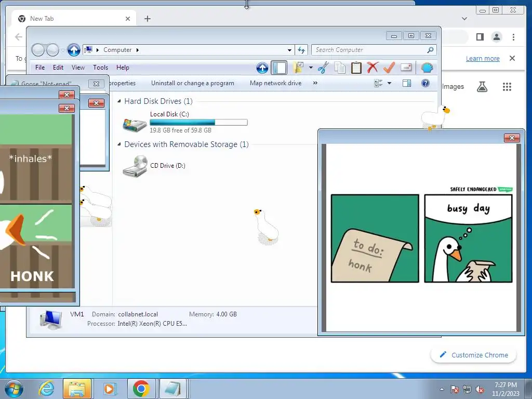Screen dimensions: 532x399
Task: Launch Internet Explorer from taskbar
Action: (x=46, y=389)
